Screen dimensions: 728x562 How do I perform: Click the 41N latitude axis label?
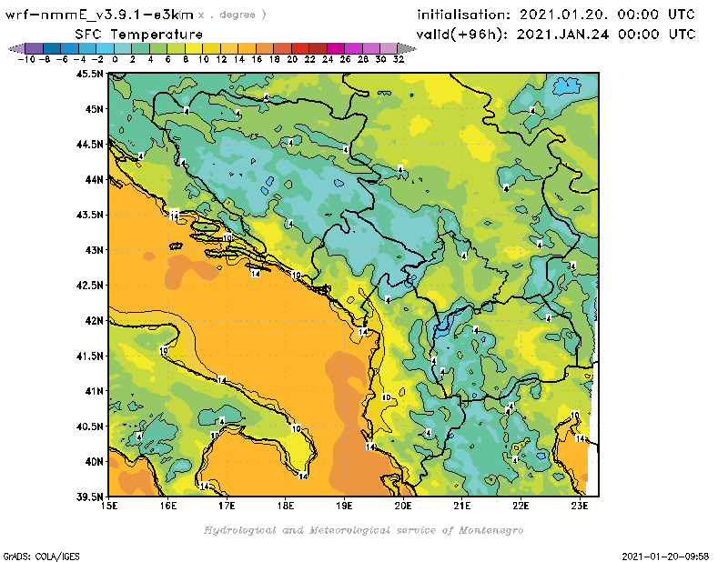(95, 391)
